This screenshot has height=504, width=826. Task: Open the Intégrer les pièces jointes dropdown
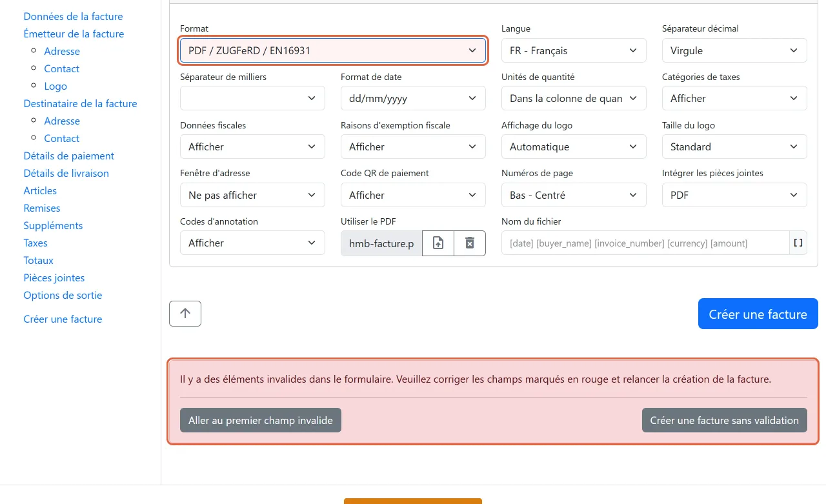[x=734, y=195]
